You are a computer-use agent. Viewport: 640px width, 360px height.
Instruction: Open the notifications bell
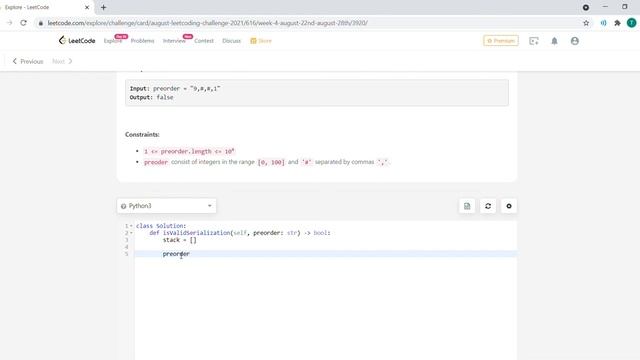(x=554, y=41)
